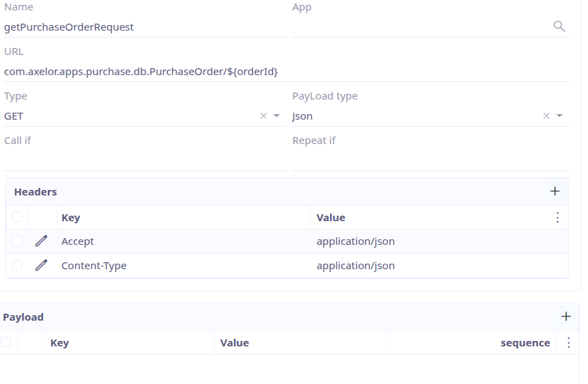
Task: Select all payload rows checkbox
Action: pos(6,342)
